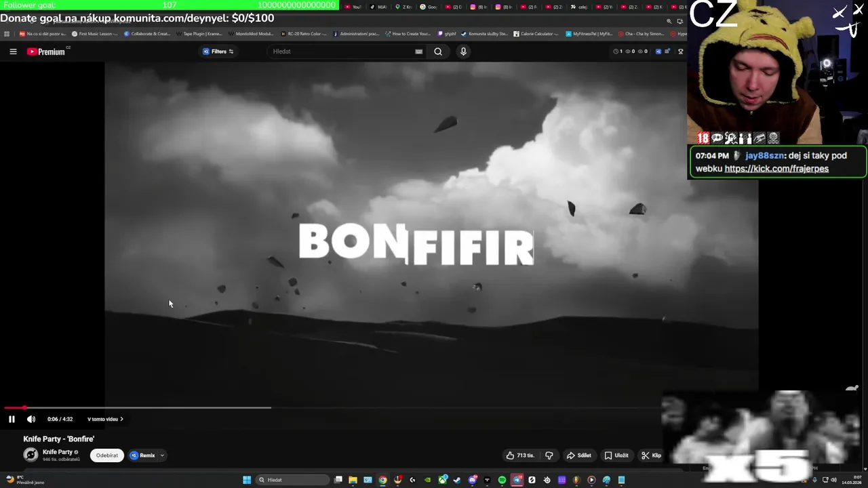868x488 pixels.
Task: Expand the dropdown arrow beside Remix
Action: 162,455
